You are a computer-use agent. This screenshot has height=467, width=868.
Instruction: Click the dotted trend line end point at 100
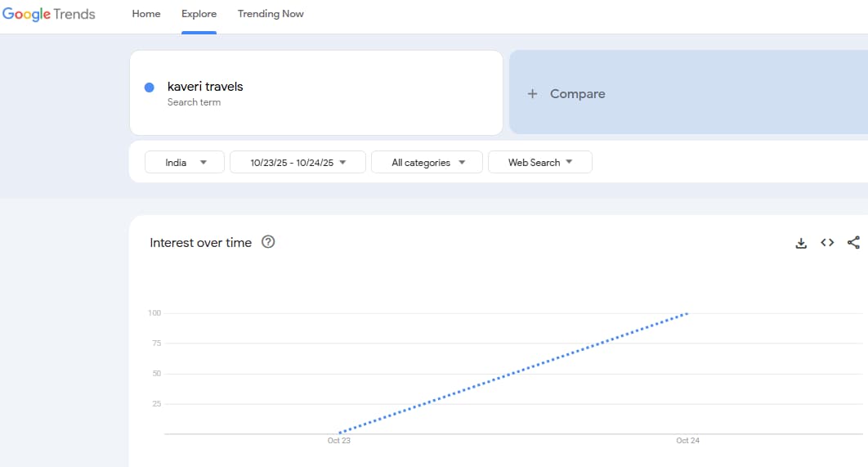(x=687, y=313)
